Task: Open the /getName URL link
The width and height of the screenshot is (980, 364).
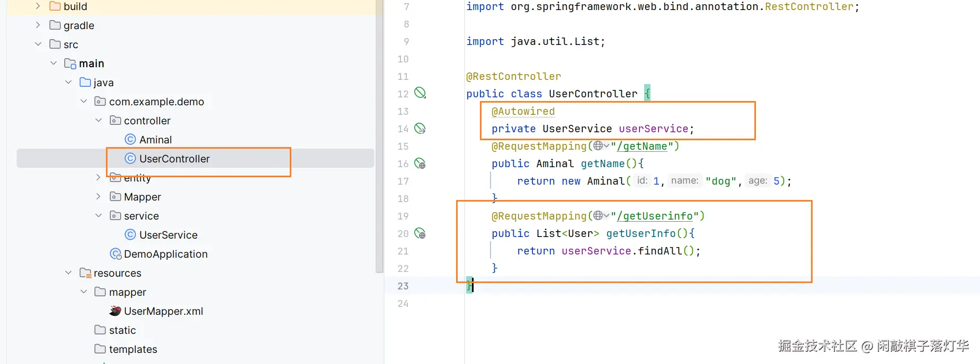Action: coord(642,146)
